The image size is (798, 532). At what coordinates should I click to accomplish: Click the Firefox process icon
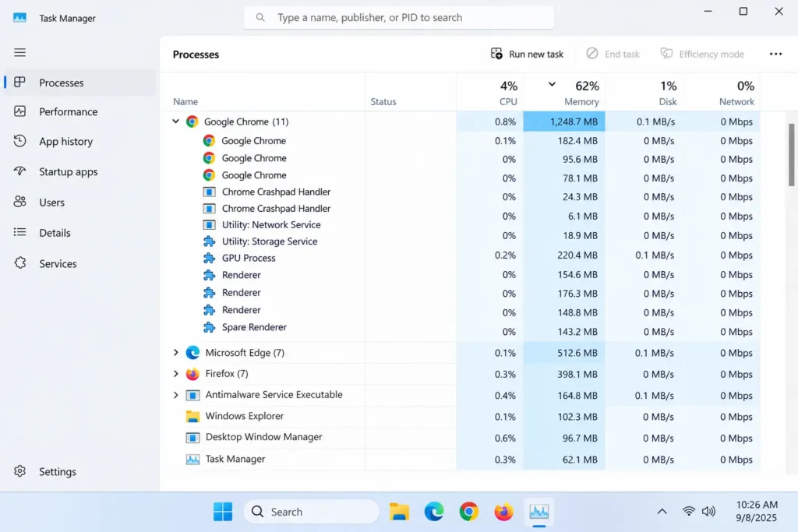[x=192, y=374]
